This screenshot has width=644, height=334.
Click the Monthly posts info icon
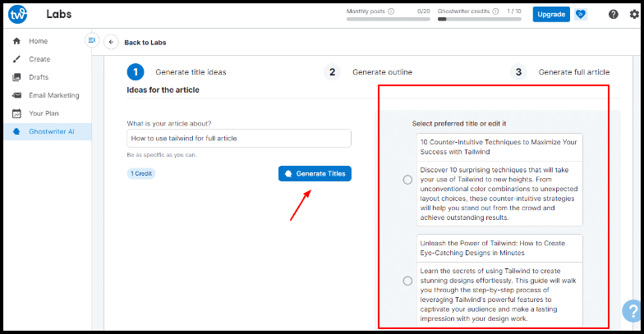pos(391,11)
